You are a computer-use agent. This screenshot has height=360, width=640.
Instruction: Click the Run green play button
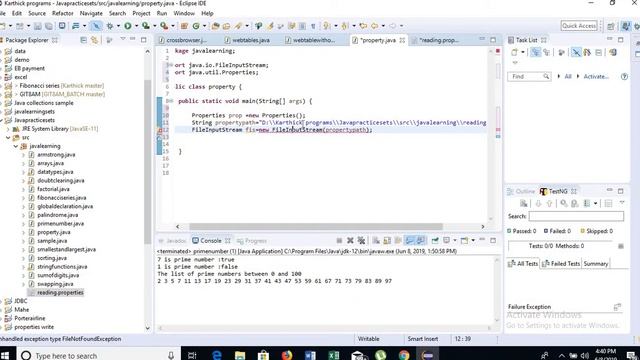pos(128,26)
